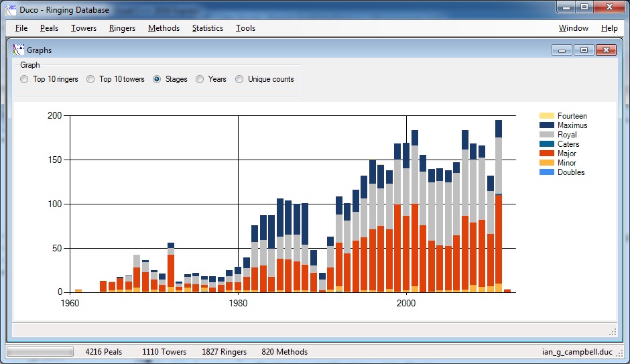Open the Statistics menu
Image resolution: width=630 pixels, height=364 pixels.
(207, 28)
